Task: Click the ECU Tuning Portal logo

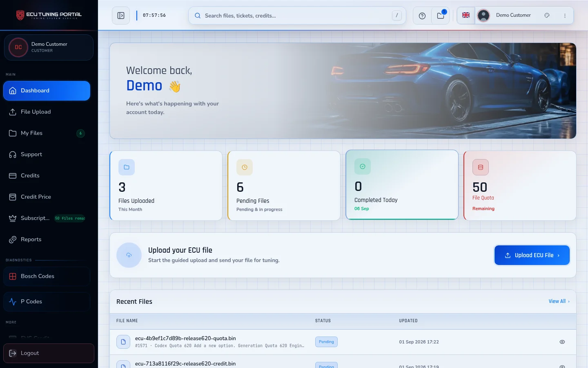Action: click(x=49, y=15)
